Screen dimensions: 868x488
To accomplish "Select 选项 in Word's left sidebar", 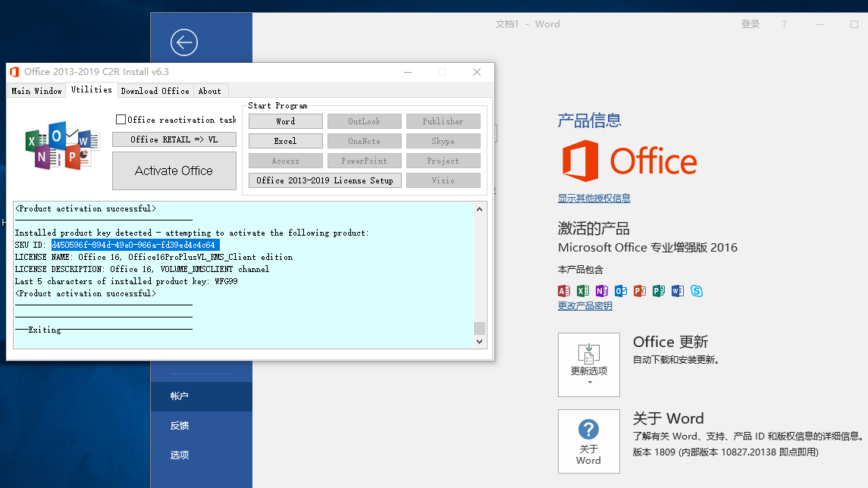I will tap(180, 455).
